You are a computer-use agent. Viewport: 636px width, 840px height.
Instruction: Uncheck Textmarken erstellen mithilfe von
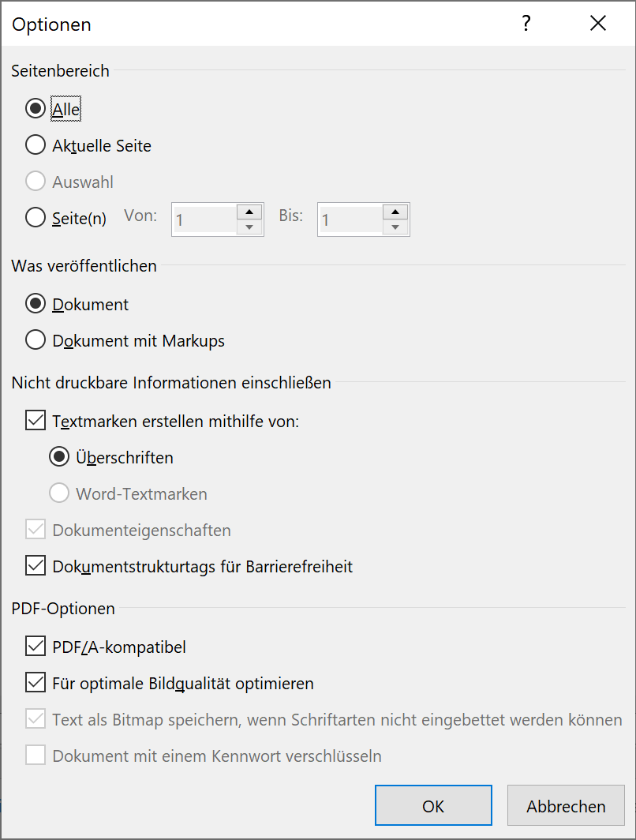36,421
